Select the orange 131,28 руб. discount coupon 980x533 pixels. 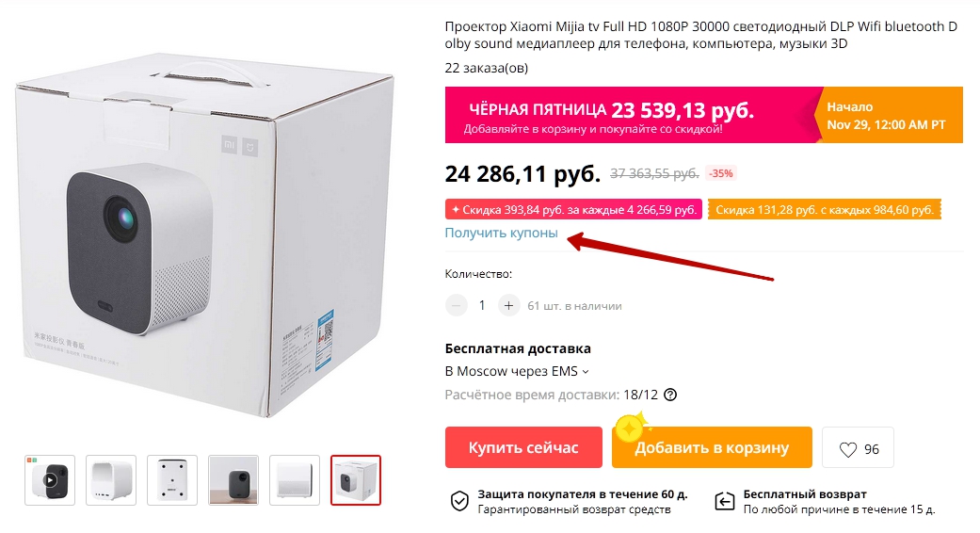coord(825,210)
